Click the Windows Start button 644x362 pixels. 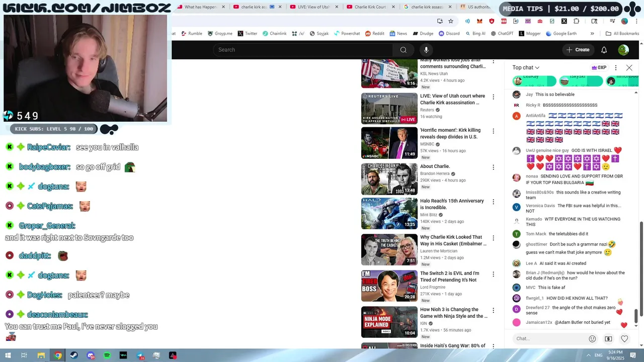(x=7, y=355)
